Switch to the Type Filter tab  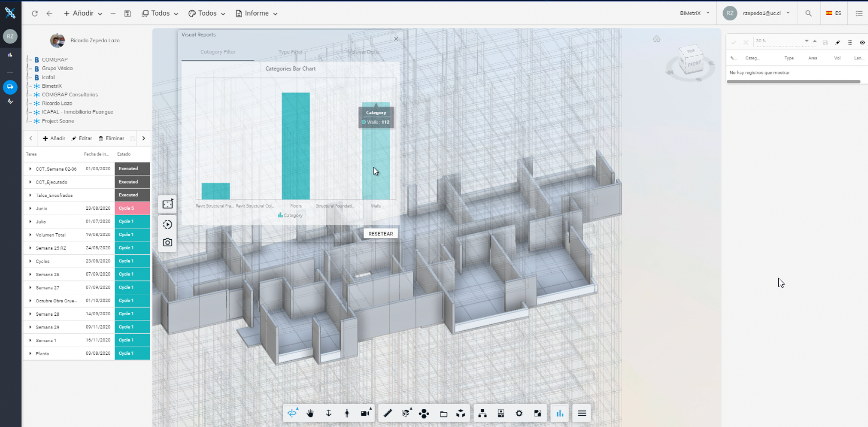(x=290, y=52)
